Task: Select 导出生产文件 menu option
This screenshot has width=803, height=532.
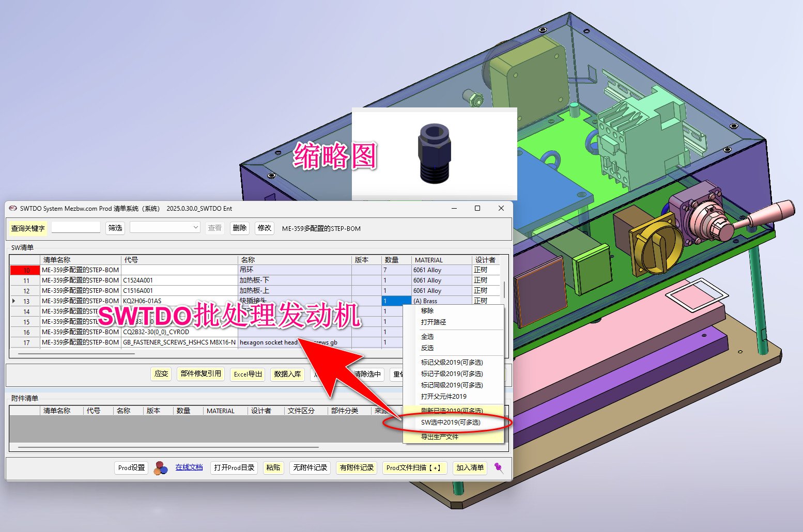Action: pos(439,437)
